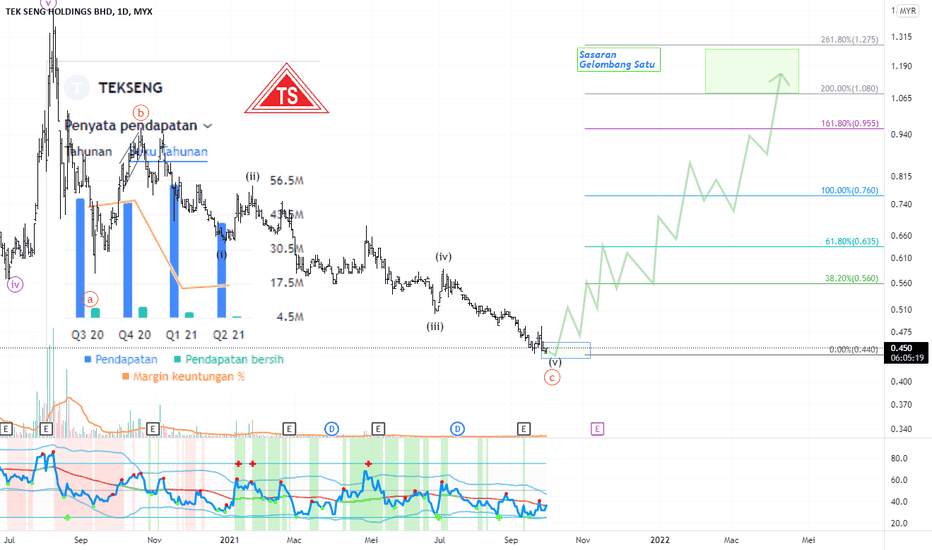
Task: Click the Q3 20 quarter label
Action: [x=87, y=335]
